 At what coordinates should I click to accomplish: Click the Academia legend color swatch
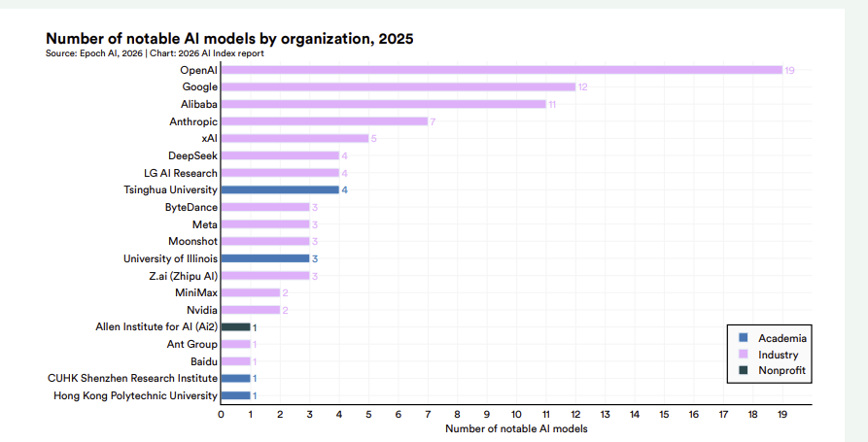pos(744,337)
